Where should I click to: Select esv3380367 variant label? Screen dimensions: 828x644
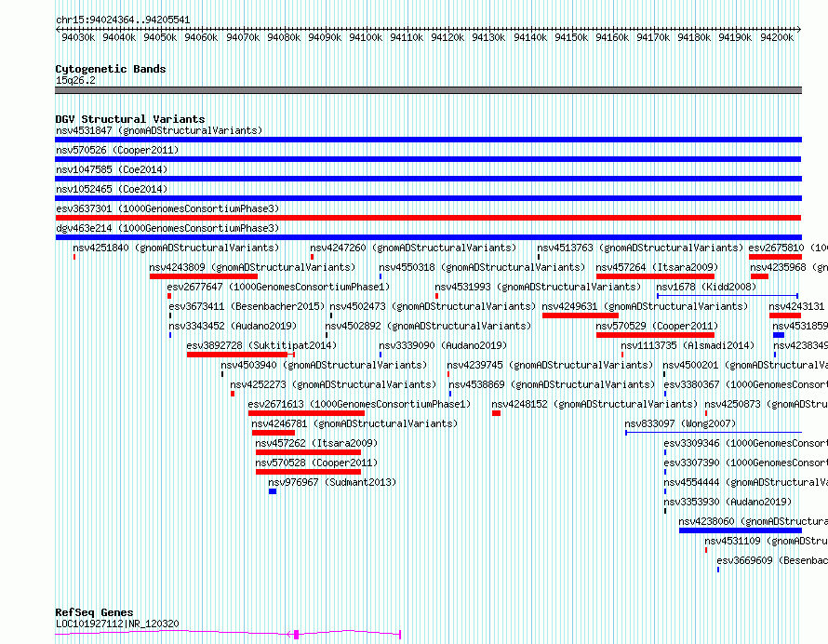745,384
